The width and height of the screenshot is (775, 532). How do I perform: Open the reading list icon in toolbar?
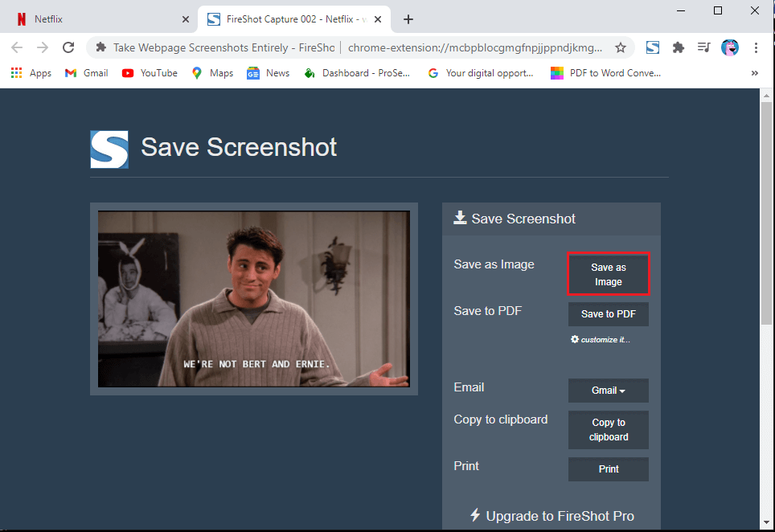click(704, 47)
